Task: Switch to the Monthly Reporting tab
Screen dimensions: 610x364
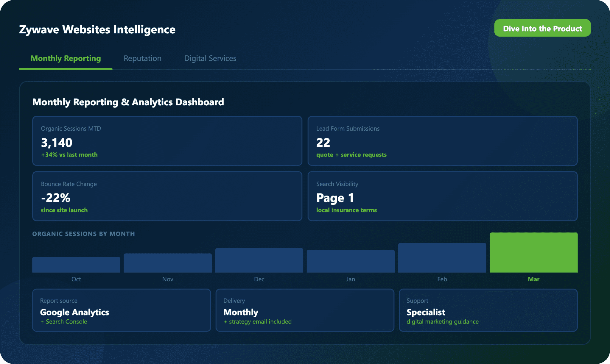Action: click(x=66, y=58)
